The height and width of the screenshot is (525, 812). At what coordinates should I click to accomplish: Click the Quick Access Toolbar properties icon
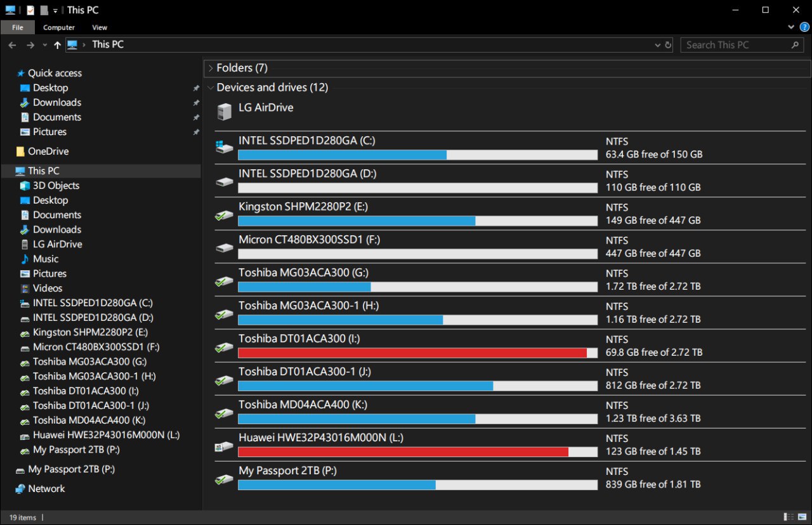coord(30,10)
